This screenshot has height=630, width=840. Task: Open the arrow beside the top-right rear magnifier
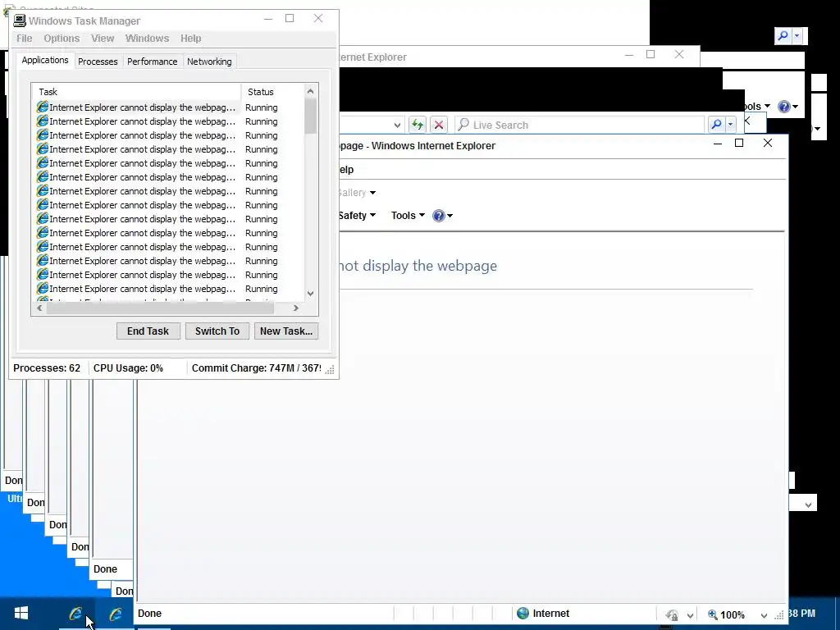tap(797, 36)
